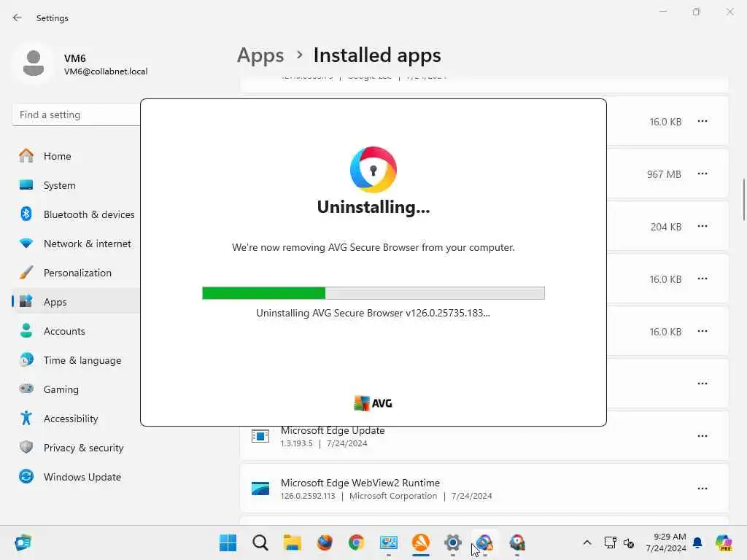Open Accounts settings

tap(76, 331)
